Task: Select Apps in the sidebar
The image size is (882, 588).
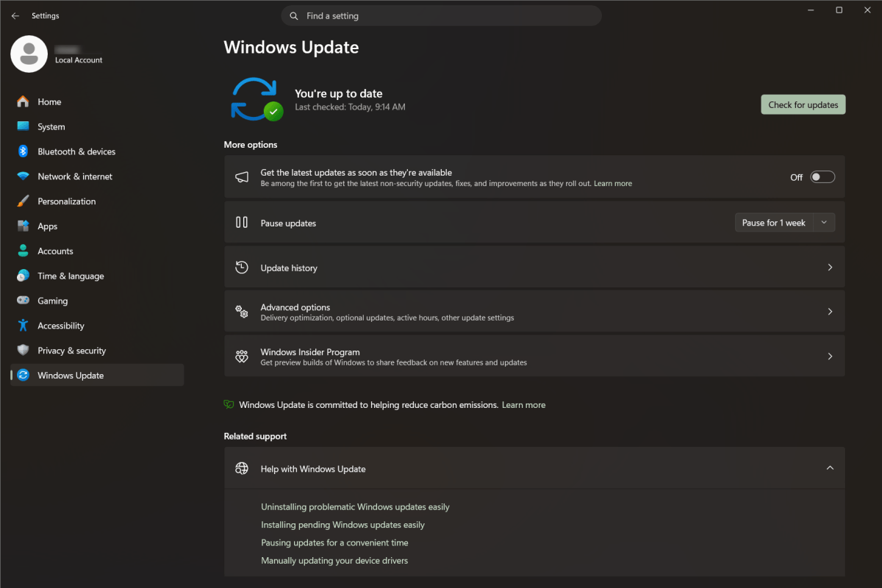Action: coord(97,226)
